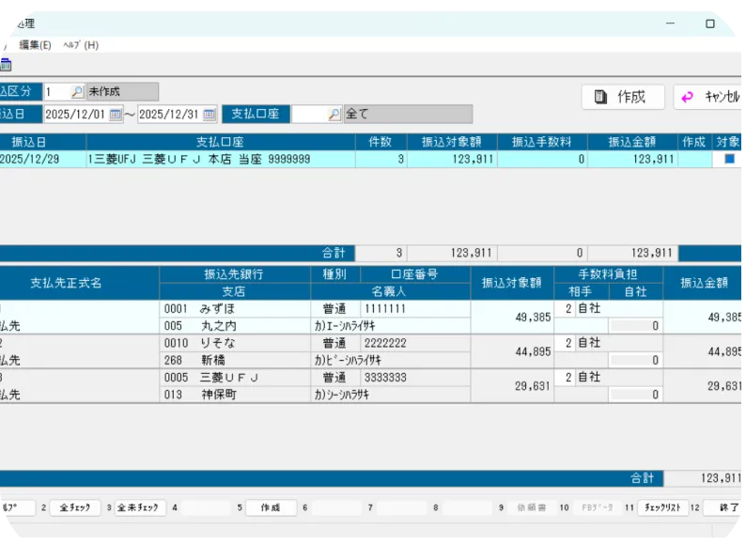Image resolution: width=746 pixels, height=560 pixels.
Task: Click the ﾁｪｯｸﾘｽﾄ function button
Action: 662,507
